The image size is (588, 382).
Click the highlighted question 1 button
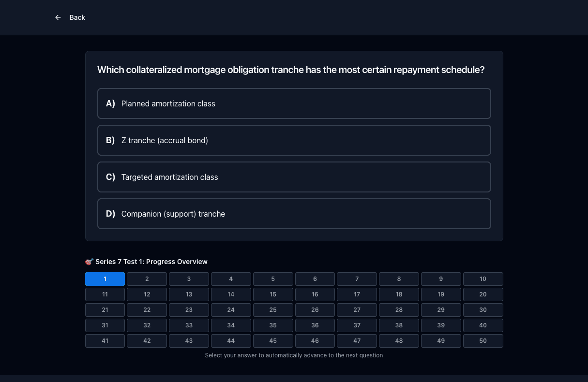coord(105,279)
